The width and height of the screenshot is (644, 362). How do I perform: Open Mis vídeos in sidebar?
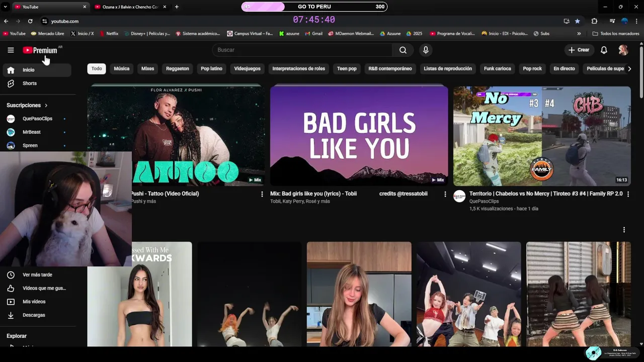point(37,302)
